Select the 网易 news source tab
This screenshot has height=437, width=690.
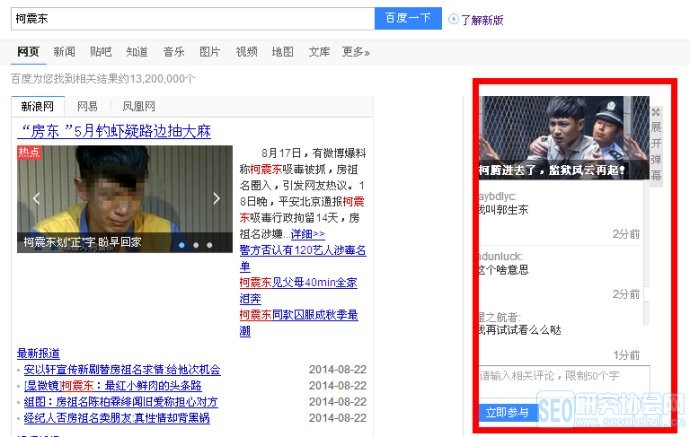[x=87, y=106]
